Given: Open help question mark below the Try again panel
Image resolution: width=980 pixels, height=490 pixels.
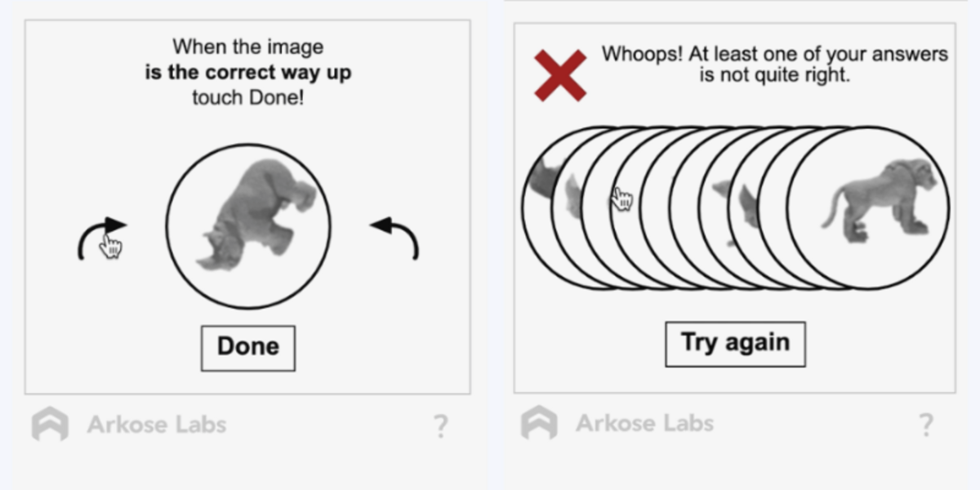Looking at the screenshot, I should (925, 424).
